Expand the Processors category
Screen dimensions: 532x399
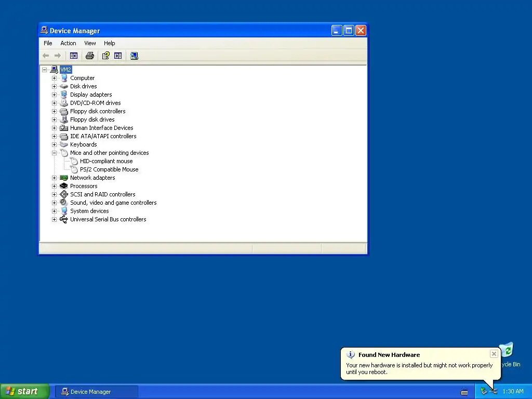point(54,187)
